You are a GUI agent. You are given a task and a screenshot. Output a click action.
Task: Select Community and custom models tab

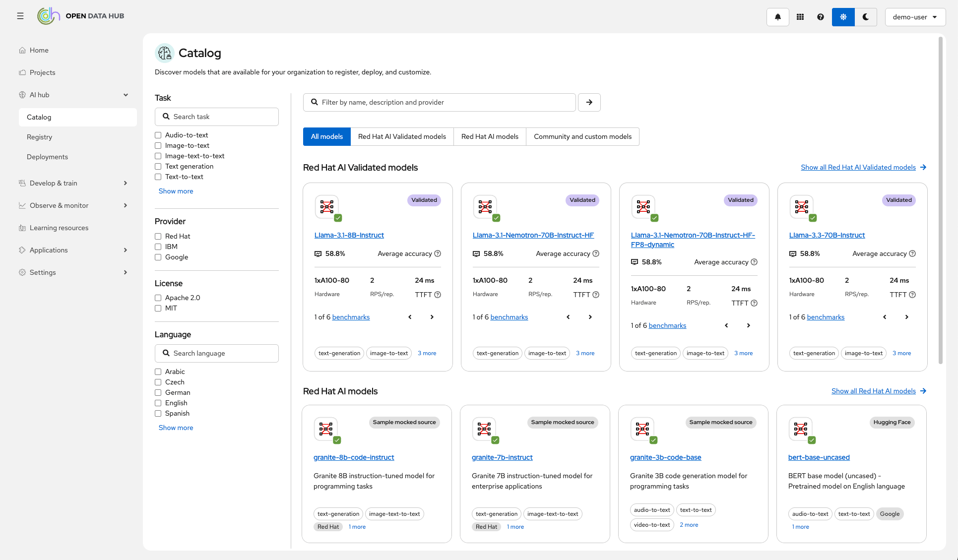[582, 136]
